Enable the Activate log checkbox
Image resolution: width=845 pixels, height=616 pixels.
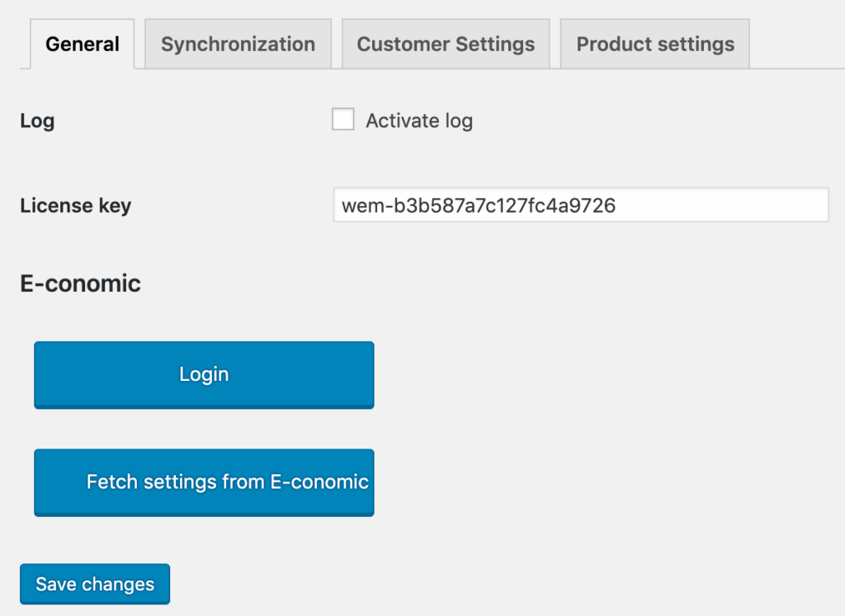point(343,120)
